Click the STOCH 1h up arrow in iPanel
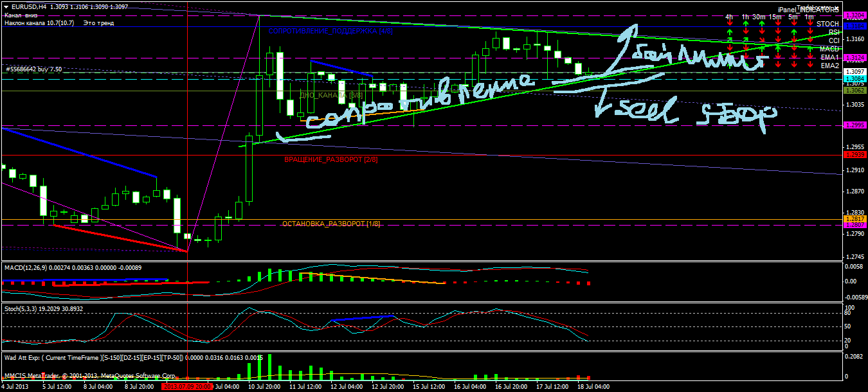 [x=746, y=24]
